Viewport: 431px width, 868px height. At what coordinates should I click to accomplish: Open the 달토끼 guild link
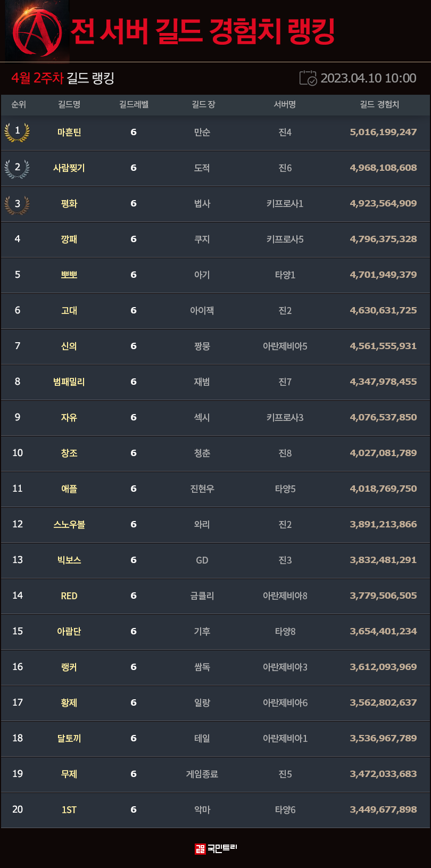click(69, 739)
